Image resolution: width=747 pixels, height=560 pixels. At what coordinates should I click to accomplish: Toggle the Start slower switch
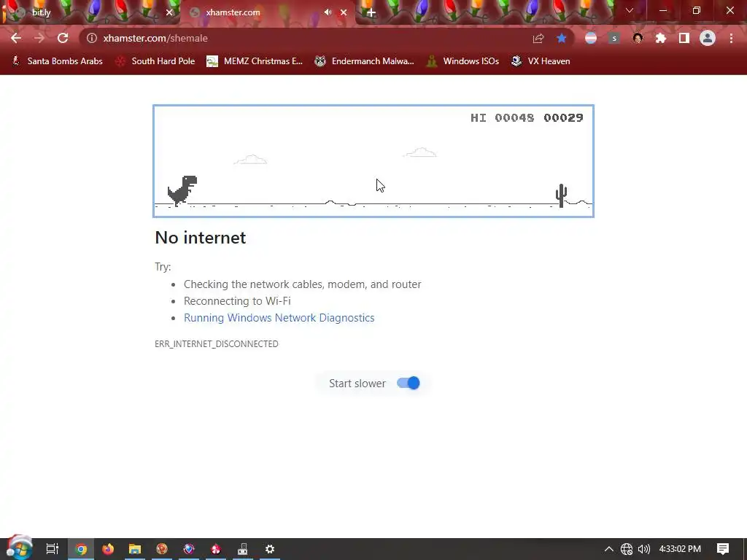409,383
